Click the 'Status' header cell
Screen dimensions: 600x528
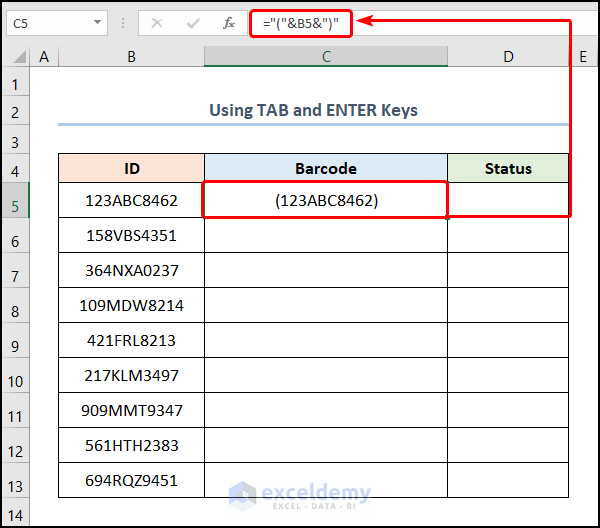click(x=508, y=168)
